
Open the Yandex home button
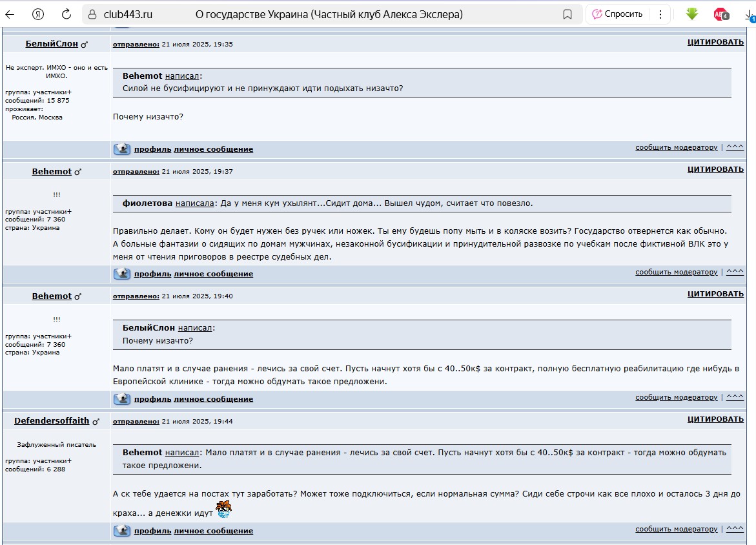point(38,14)
